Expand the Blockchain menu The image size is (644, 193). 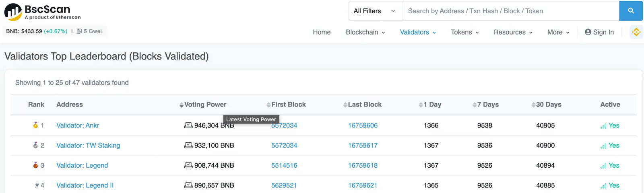[x=365, y=32]
